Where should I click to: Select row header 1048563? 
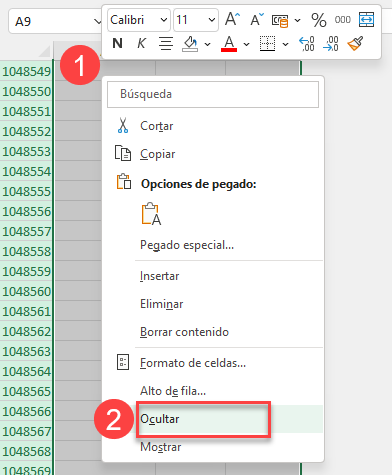click(26, 351)
